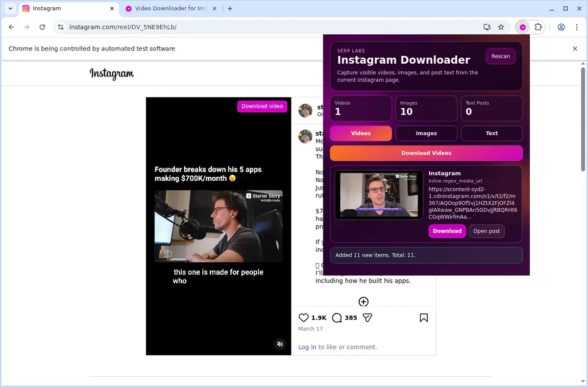Image resolution: width=588 pixels, height=387 pixels.
Task: Unmute the reel with speaker icon
Action: pyautogui.click(x=280, y=344)
